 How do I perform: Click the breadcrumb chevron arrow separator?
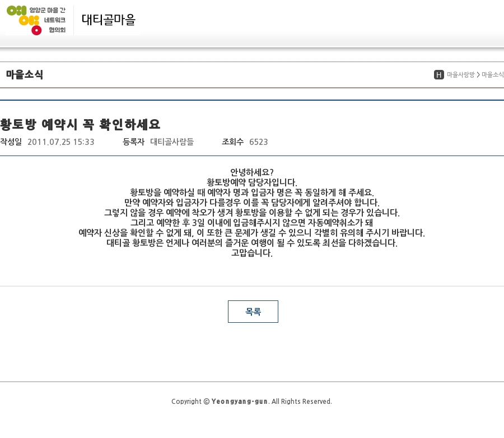(478, 75)
